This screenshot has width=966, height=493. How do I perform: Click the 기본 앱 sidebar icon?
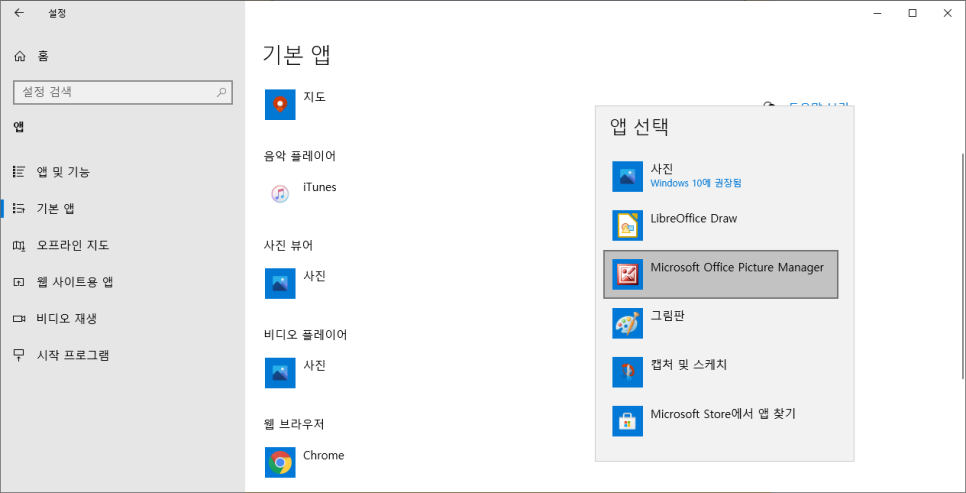[19, 208]
